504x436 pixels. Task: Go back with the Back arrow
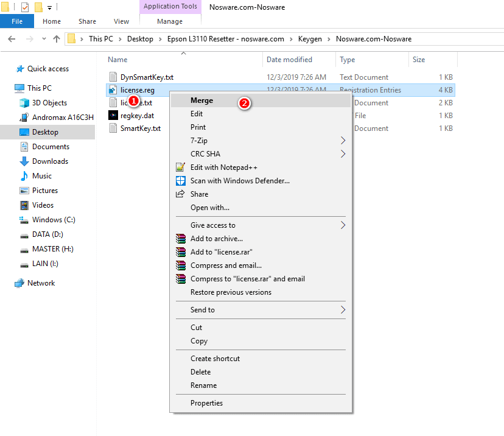tap(12, 39)
